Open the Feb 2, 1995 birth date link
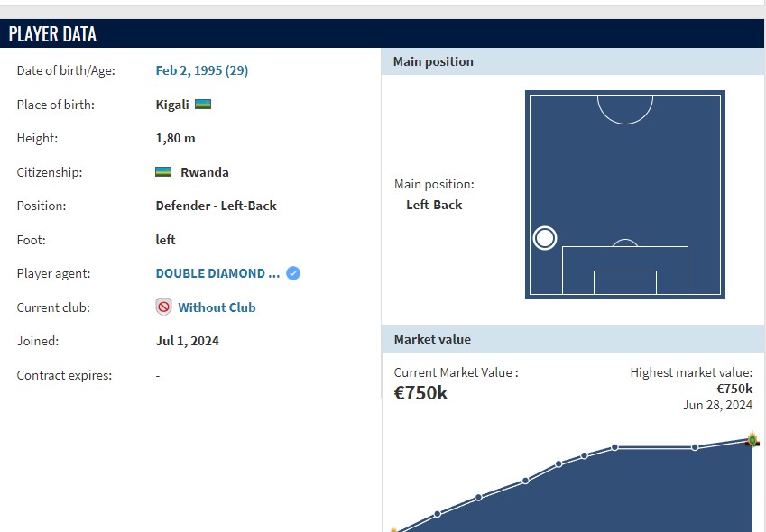Image resolution: width=766 pixels, height=532 pixels. click(x=202, y=70)
